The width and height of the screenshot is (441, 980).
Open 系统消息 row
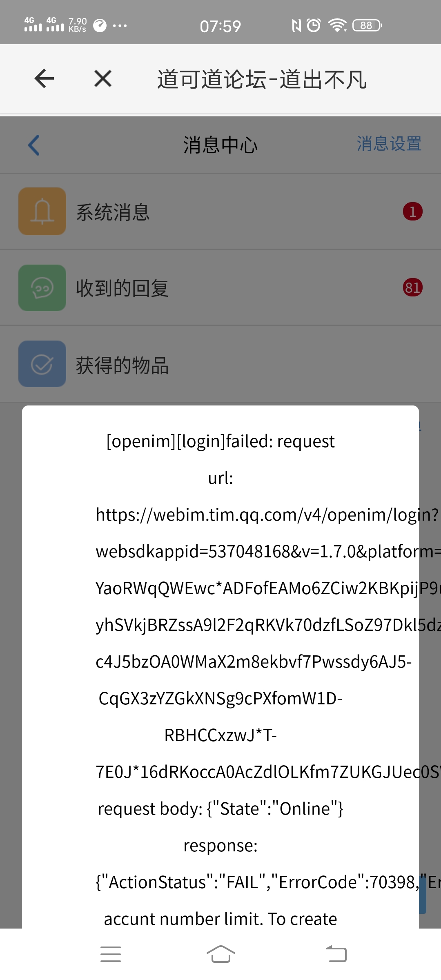(x=220, y=212)
